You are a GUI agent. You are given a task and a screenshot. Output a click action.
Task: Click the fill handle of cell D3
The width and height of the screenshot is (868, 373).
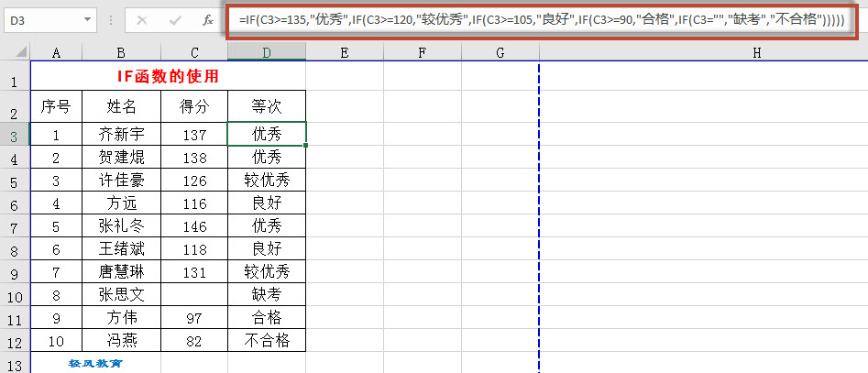click(x=305, y=146)
